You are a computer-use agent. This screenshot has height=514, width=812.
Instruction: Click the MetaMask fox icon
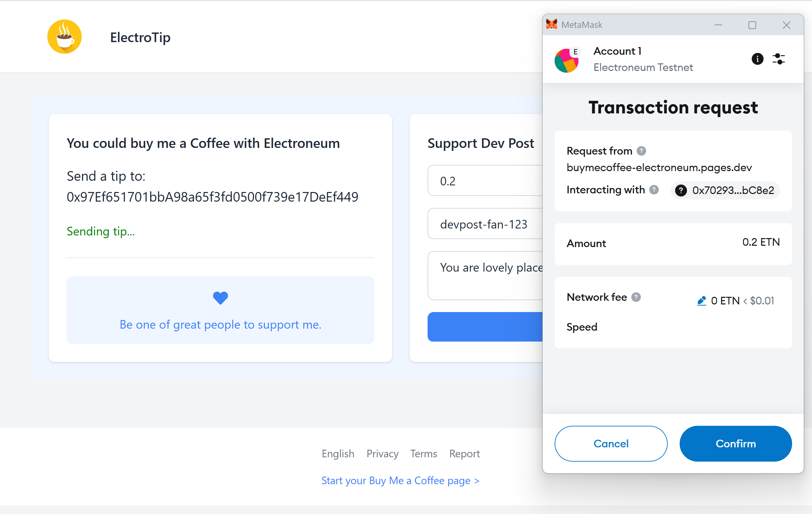(x=552, y=25)
